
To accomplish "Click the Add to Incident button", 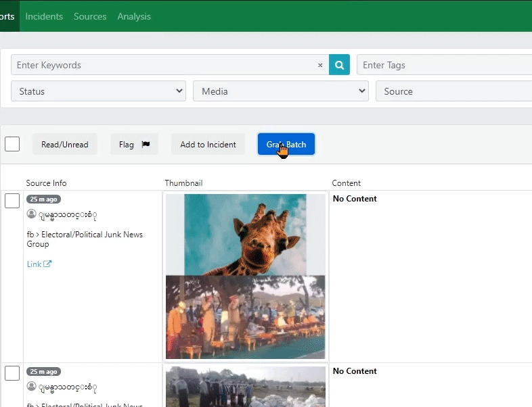I will 208,145.
